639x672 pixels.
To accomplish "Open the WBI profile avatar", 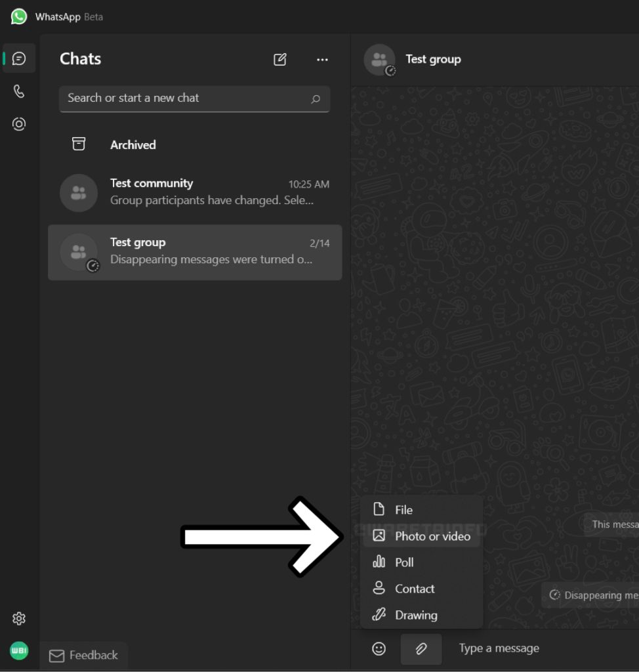I will coord(19,650).
